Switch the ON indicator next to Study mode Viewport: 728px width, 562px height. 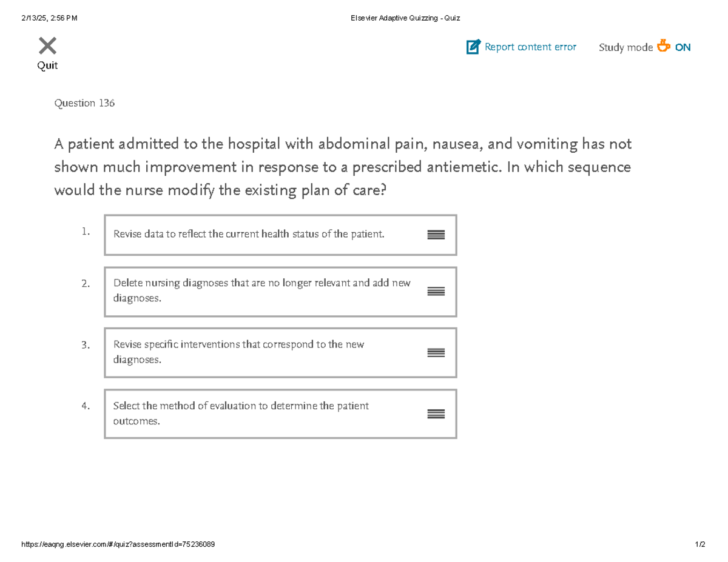coord(682,47)
